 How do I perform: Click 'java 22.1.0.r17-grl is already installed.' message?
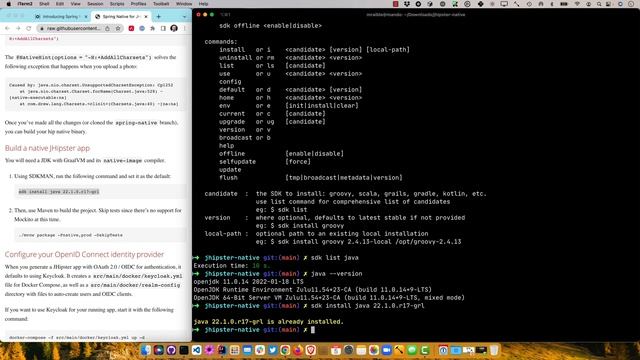click(269, 322)
